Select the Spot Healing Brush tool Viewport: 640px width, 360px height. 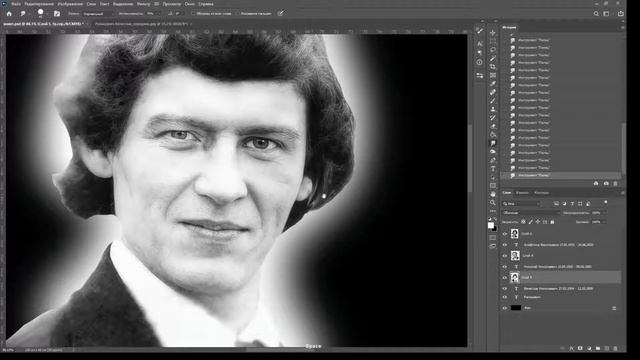493,92
